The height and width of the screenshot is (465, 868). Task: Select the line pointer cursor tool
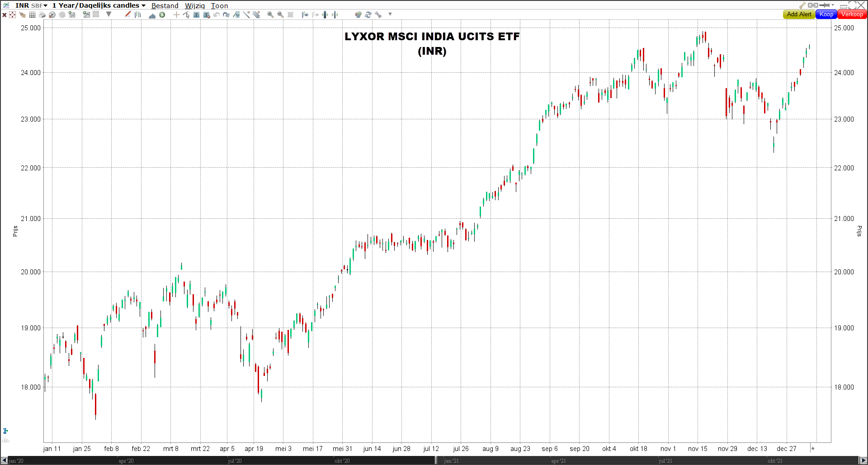(x=186, y=15)
